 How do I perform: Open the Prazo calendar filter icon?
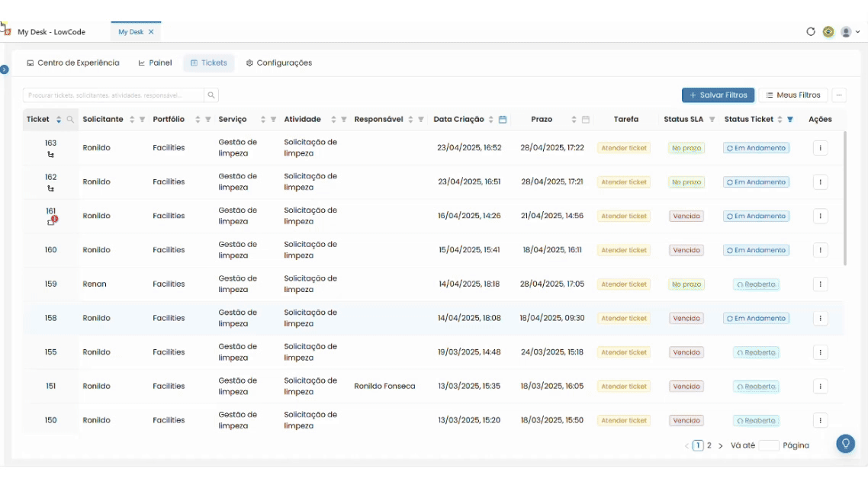click(x=586, y=120)
